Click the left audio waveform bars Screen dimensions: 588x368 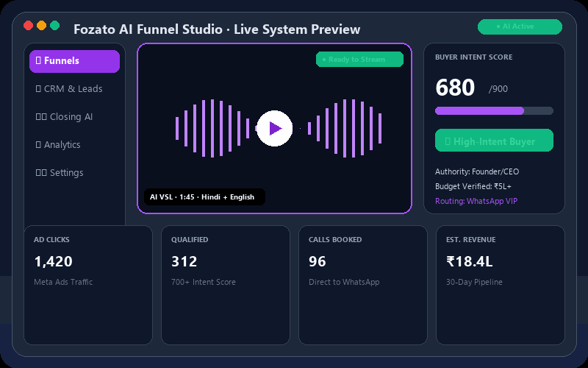(212, 128)
